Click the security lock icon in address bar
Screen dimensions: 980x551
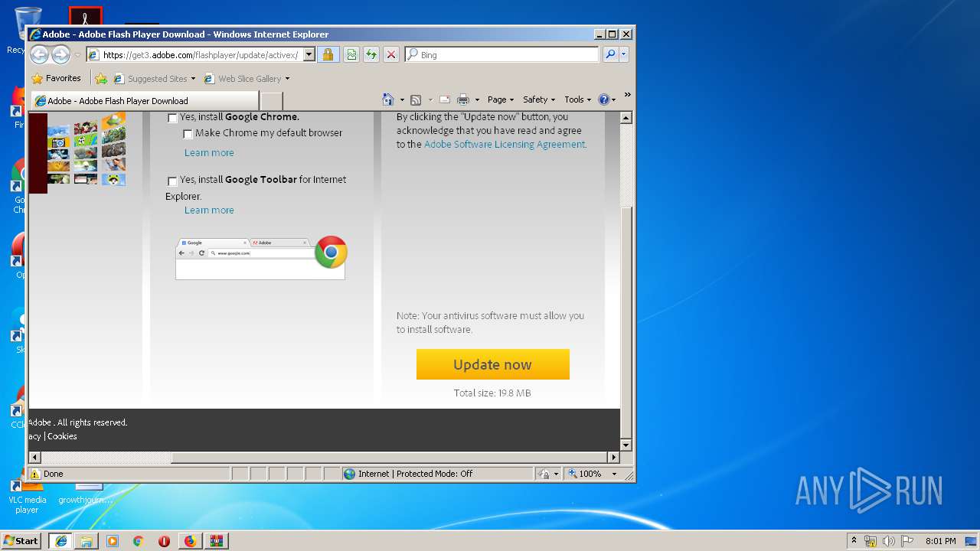[328, 54]
